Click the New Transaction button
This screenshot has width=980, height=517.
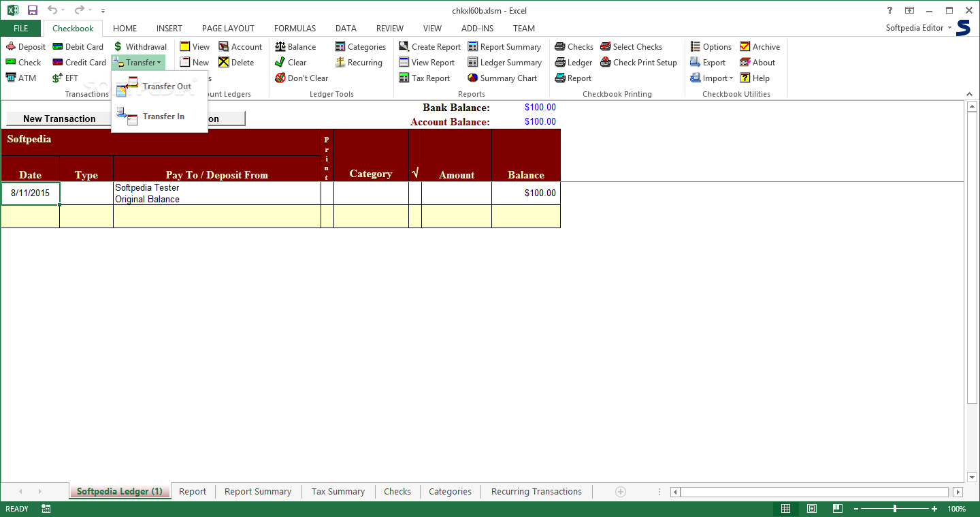point(59,119)
